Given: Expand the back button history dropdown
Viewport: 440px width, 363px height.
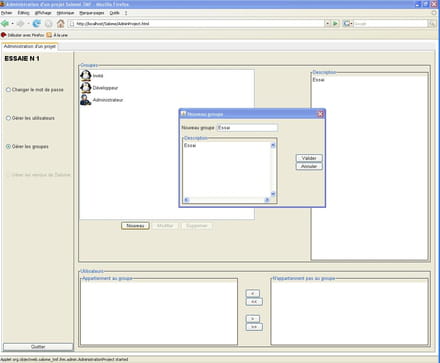Looking at the screenshot, I should coord(12,24).
